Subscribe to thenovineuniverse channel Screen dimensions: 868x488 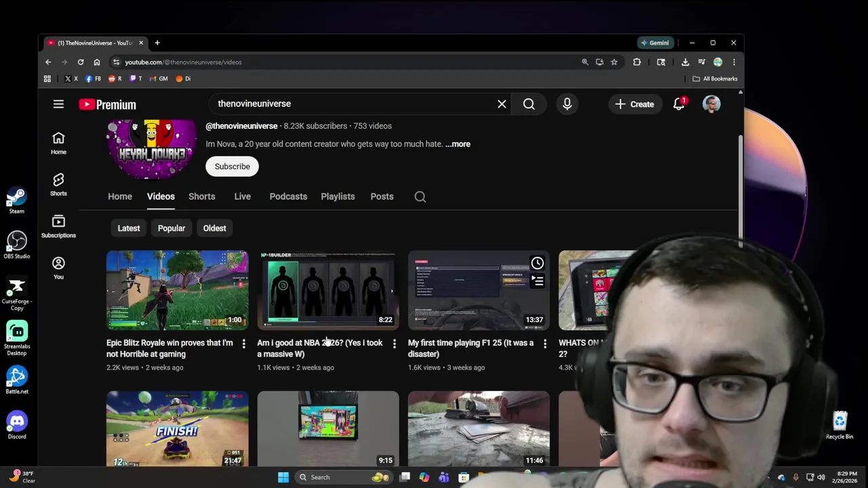pos(232,167)
